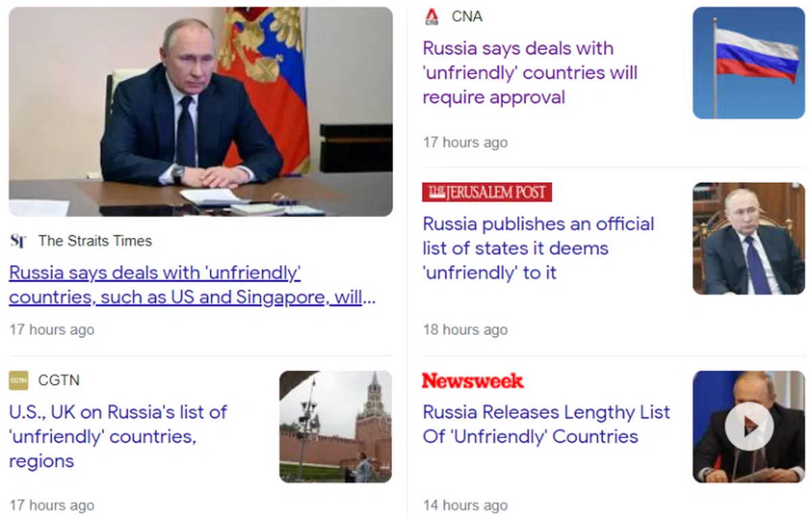Click the Russian flag thumbnail image
This screenshot has height=520, width=812.
(749, 63)
